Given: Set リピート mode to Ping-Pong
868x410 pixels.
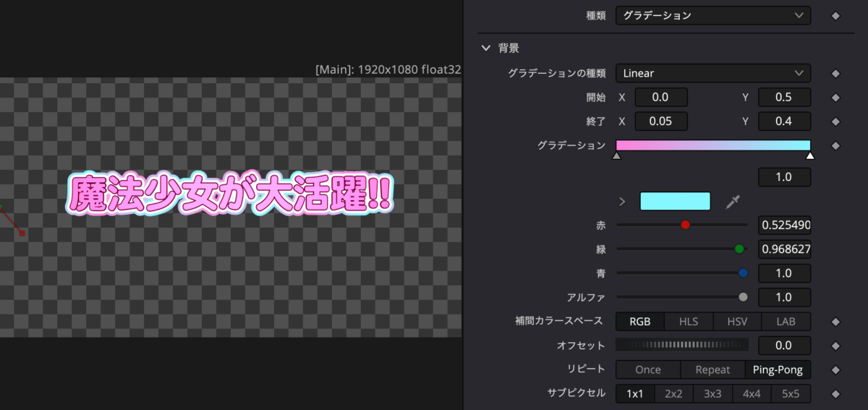Looking at the screenshot, I should pos(778,370).
